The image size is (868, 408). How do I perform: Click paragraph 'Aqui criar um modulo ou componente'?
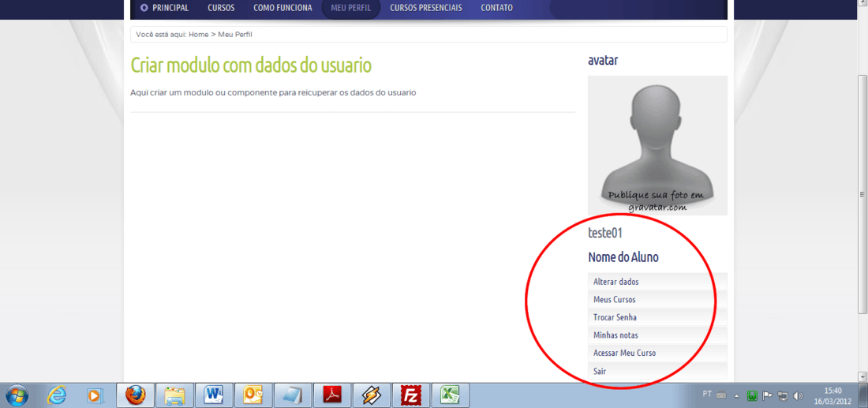273,92
